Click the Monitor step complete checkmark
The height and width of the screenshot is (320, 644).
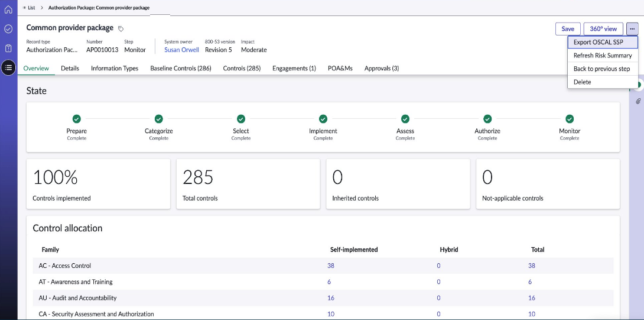click(569, 119)
